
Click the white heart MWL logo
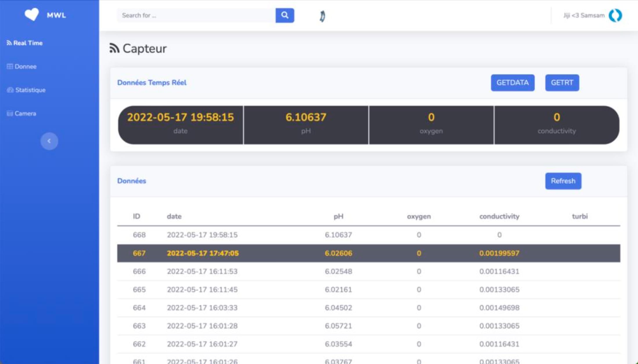pos(32,14)
